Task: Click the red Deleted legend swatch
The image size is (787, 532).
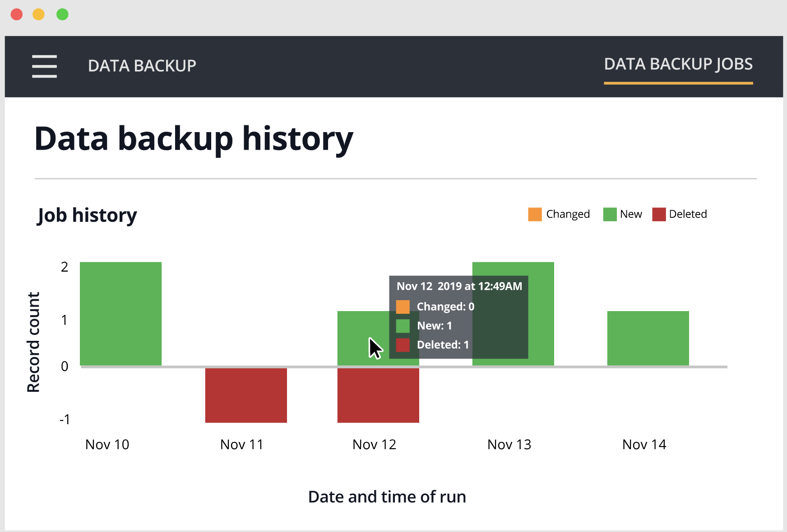Action: pyautogui.click(x=659, y=214)
